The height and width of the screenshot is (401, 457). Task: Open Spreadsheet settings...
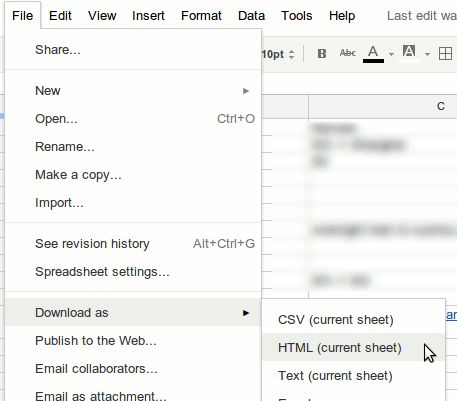tap(133, 272)
